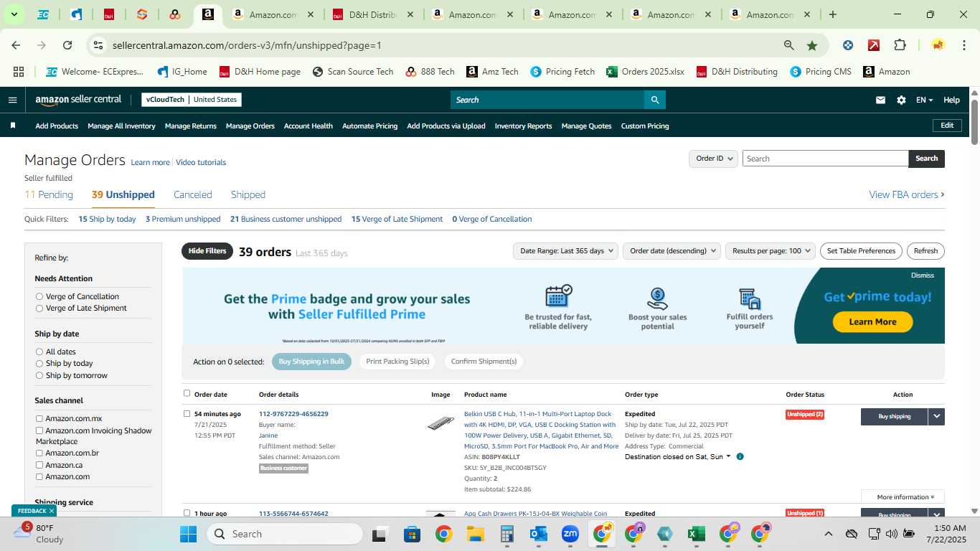The image size is (980, 551).
Task: Go back with the browser back arrow
Action: pyautogui.click(x=16, y=45)
